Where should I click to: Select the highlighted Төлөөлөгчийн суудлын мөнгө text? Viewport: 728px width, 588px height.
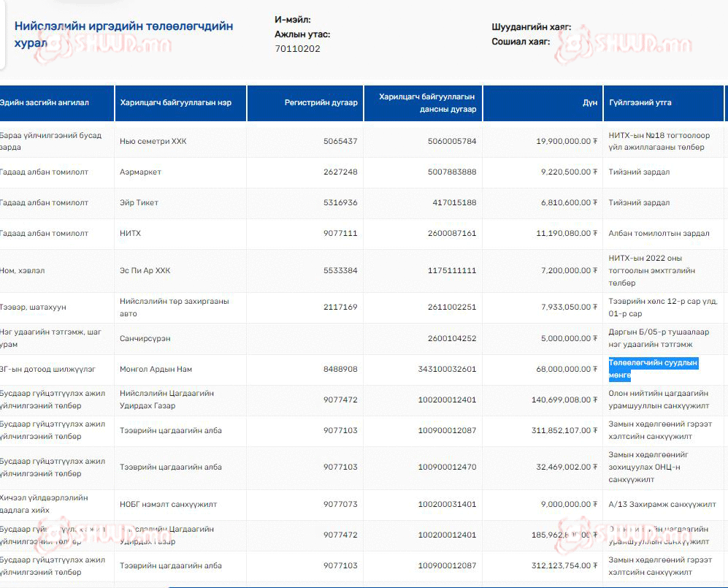coord(653,369)
